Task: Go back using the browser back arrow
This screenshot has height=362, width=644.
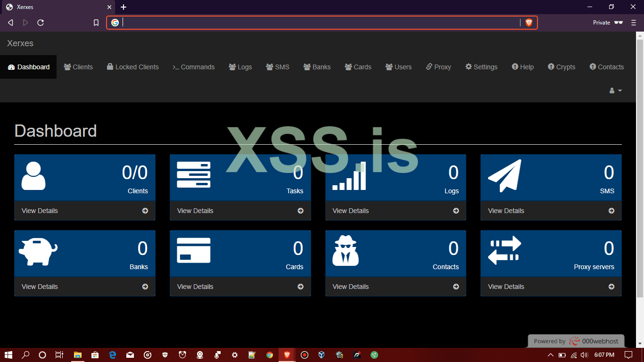Action: coord(10,23)
